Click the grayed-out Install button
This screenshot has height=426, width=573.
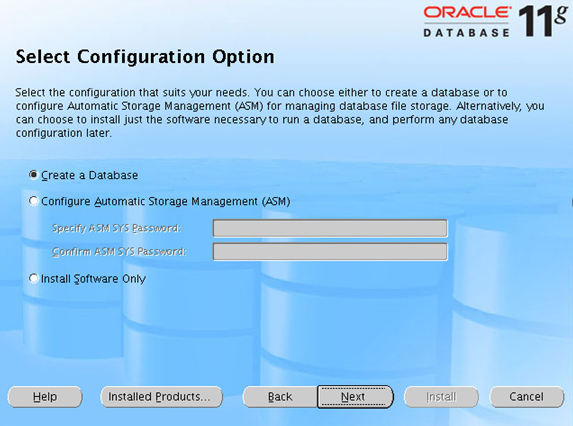click(x=441, y=397)
